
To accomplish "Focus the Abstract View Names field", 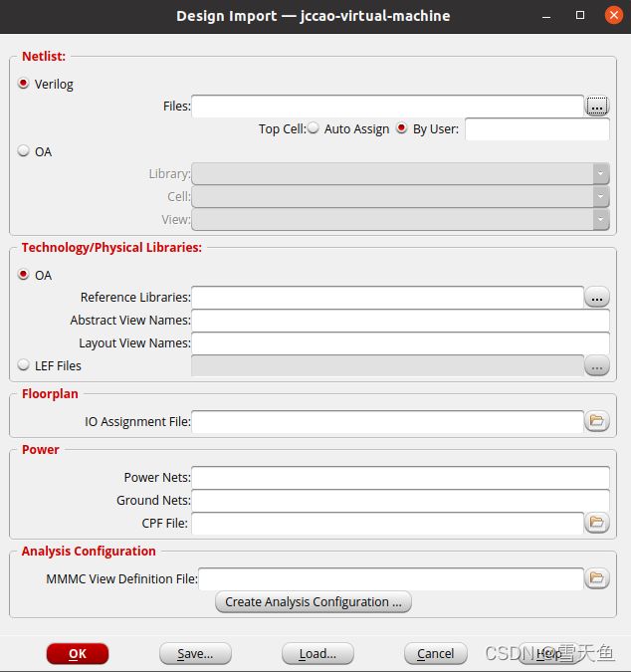I will coord(400,321).
